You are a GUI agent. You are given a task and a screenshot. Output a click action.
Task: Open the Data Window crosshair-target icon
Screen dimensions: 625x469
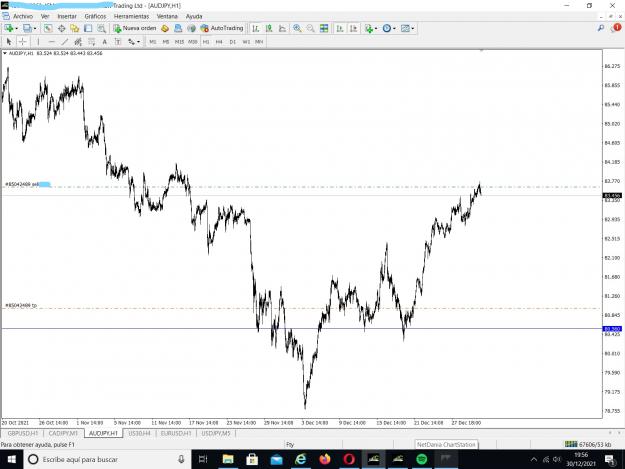point(61,28)
